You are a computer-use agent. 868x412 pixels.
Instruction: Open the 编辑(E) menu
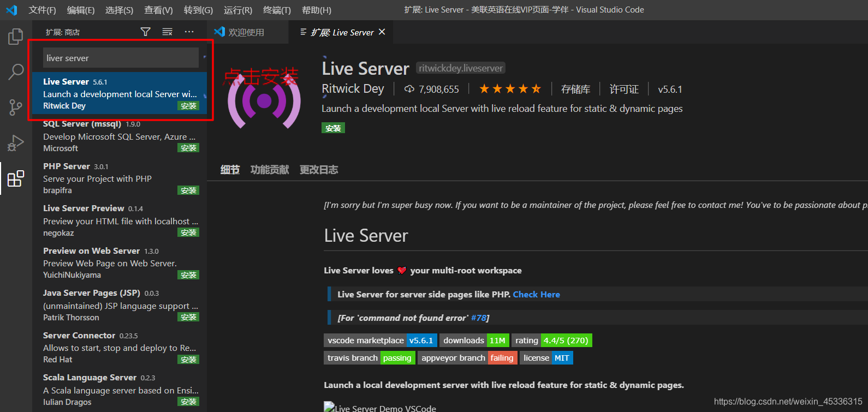[x=81, y=10]
